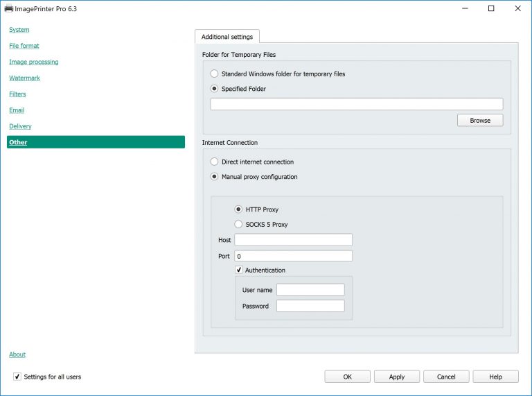Select the Specified Folder radio option
Viewport: 532px width, 396px height.
pos(238,89)
